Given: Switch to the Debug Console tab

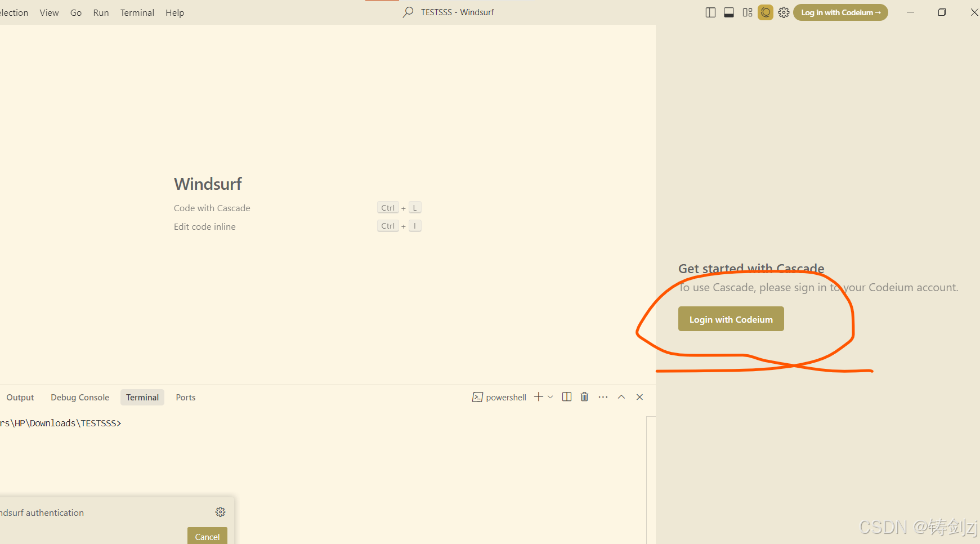Looking at the screenshot, I should coord(80,398).
